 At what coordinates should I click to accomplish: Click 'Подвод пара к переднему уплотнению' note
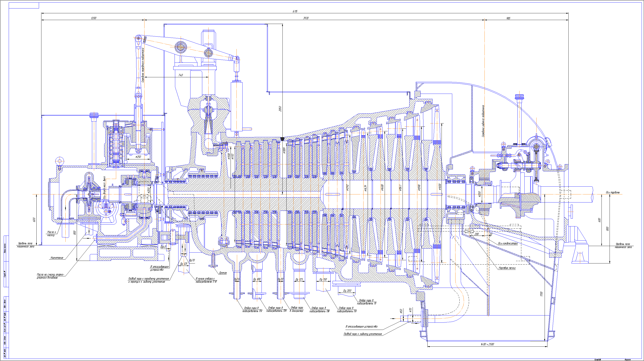tap(148, 278)
